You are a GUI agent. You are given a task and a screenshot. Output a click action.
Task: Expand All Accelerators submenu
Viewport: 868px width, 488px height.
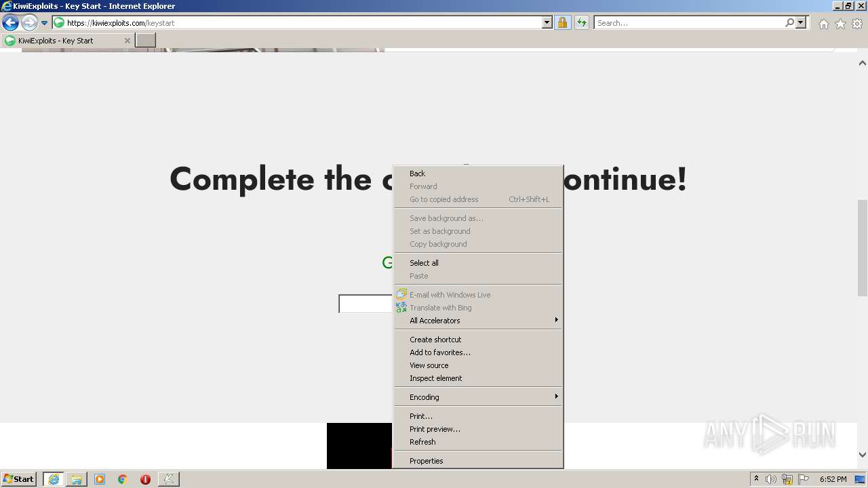pyautogui.click(x=478, y=321)
